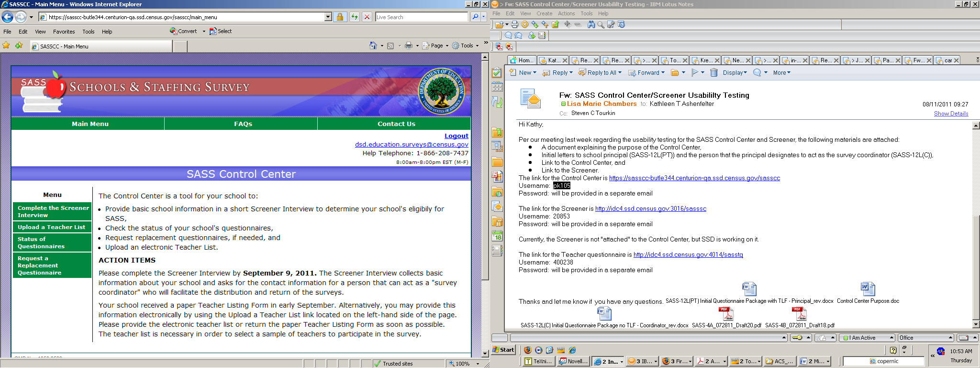Click the IE Favorites star icon
The height and width of the screenshot is (368, 980).
6,46
